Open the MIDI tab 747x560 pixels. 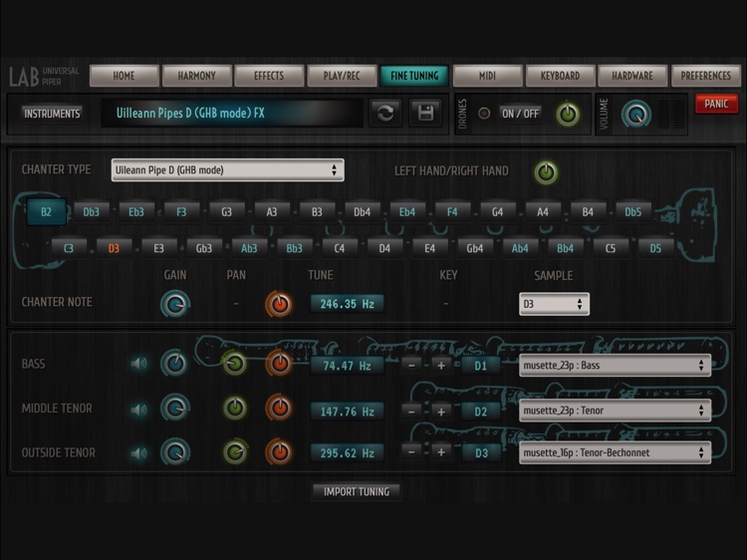click(487, 76)
